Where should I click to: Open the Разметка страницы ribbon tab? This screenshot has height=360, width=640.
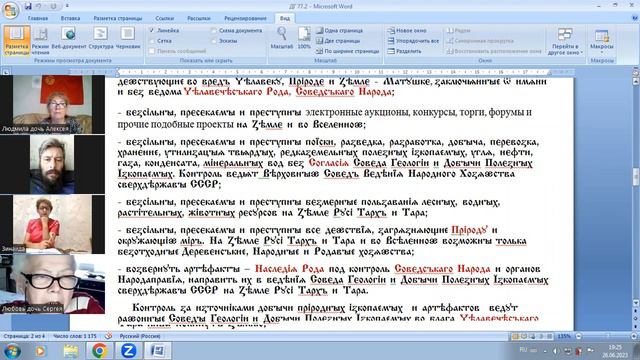(118, 18)
